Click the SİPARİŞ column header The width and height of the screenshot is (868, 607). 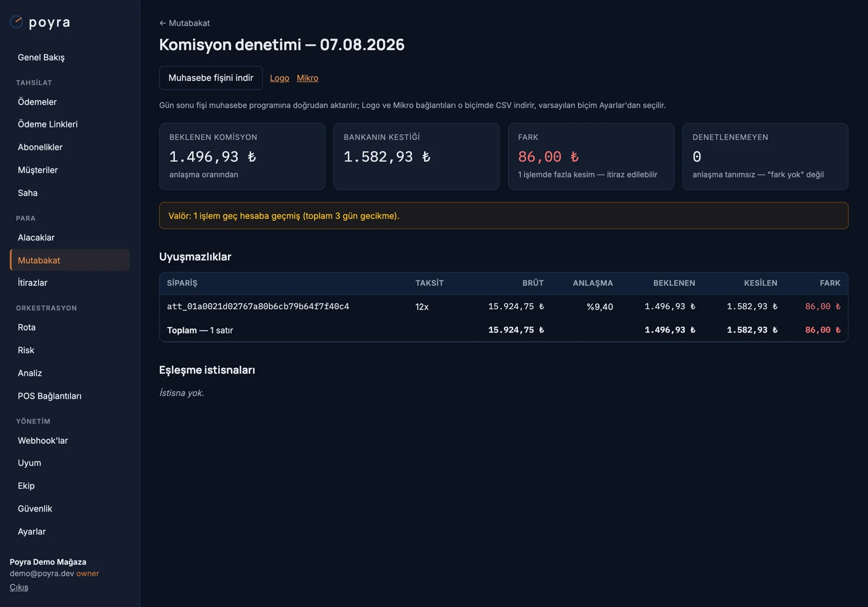(x=182, y=283)
